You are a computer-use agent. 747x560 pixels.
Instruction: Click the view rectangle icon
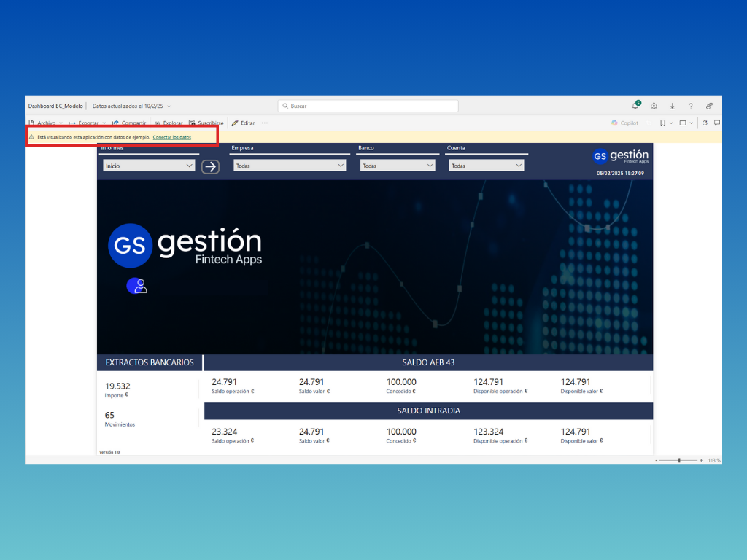[x=683, y=122]
